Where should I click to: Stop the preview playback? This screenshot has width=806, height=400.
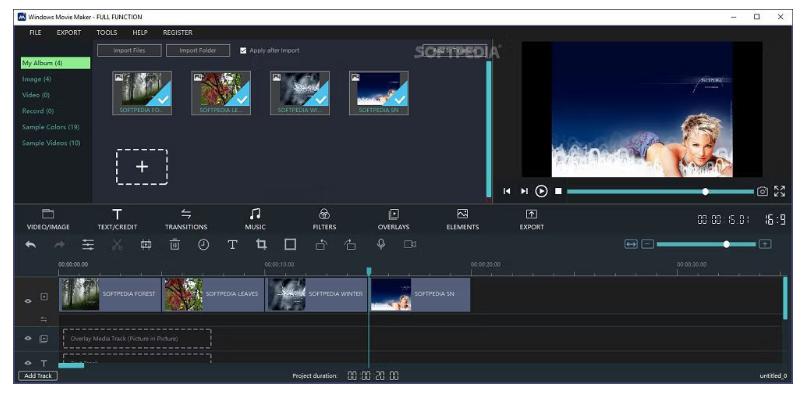[x=558, y=191]
